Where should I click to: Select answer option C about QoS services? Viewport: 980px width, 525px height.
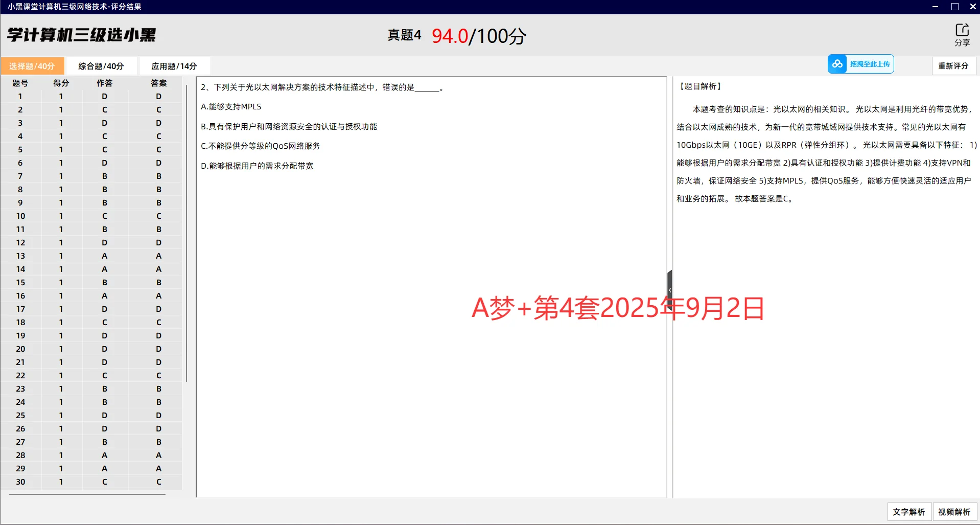(261, 146)
